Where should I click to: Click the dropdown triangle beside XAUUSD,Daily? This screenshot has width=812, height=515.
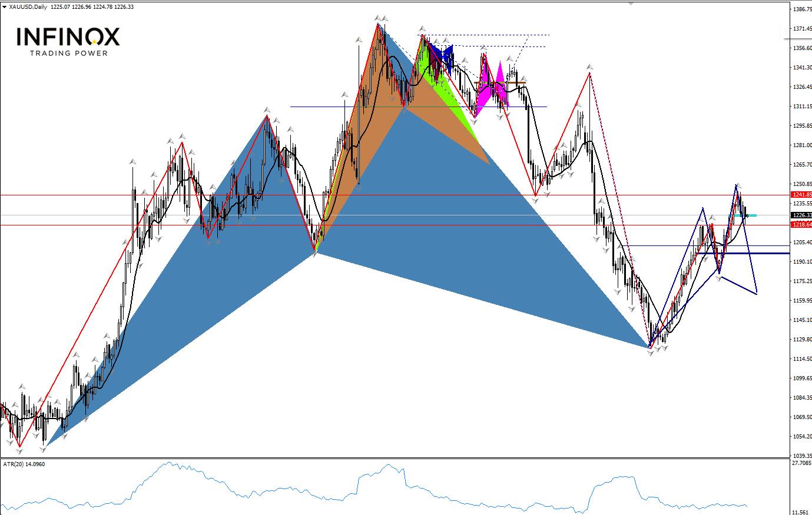tap(4, 7)
